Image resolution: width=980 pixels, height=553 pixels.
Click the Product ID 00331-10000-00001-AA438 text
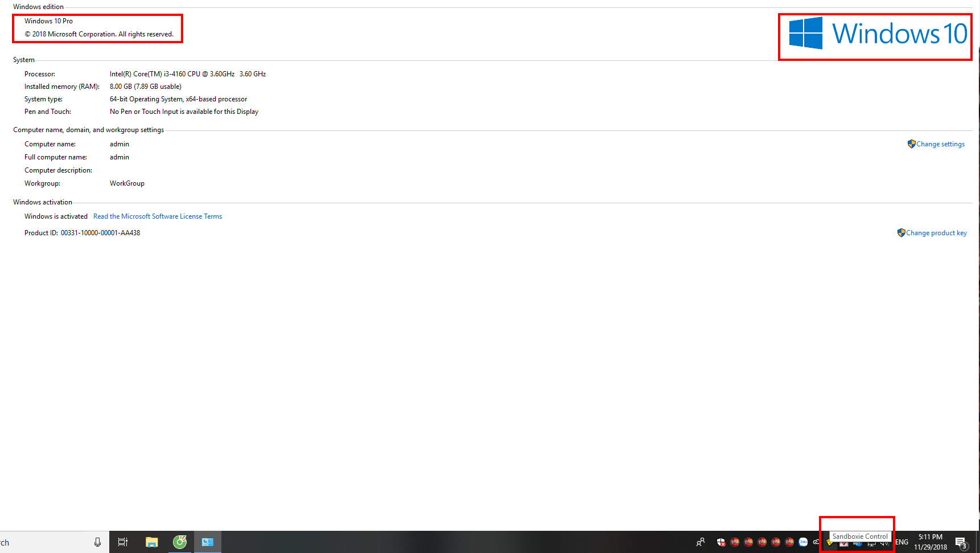tap(82, 233)
